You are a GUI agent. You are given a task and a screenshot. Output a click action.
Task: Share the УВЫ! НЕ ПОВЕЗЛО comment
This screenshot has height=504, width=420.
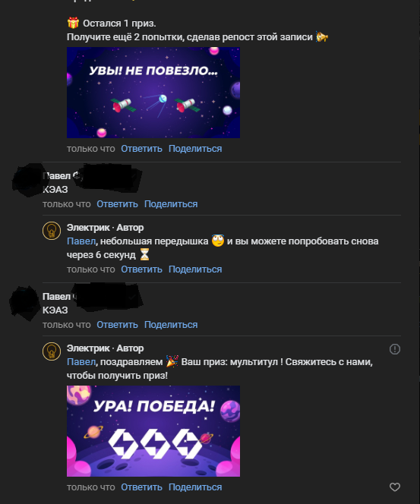click(195, 149)
